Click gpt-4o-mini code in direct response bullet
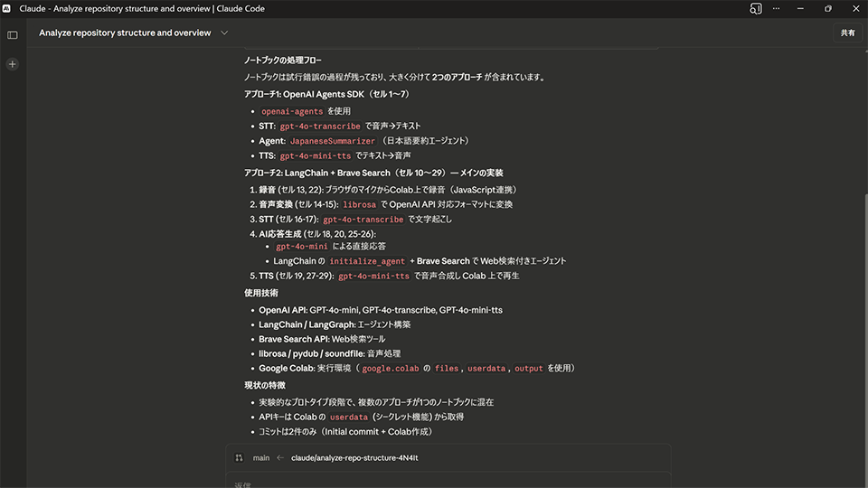 (x=302, y=246)
